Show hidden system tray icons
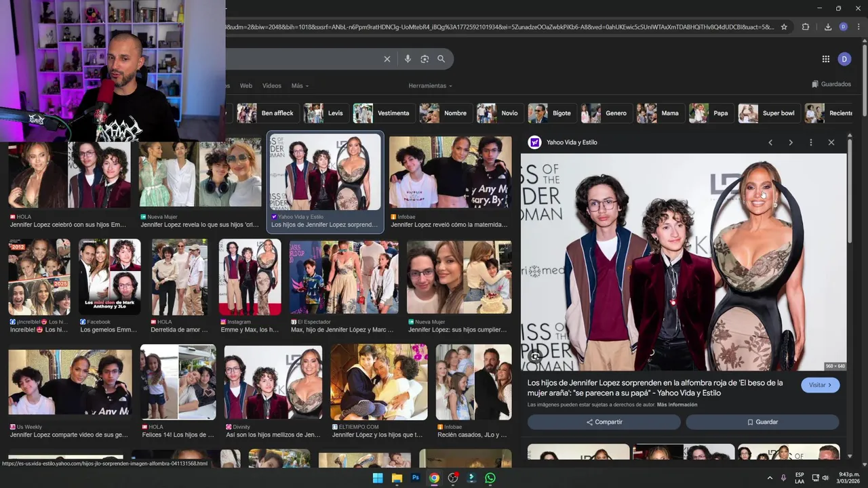868x488 pixels. (770, 478)
